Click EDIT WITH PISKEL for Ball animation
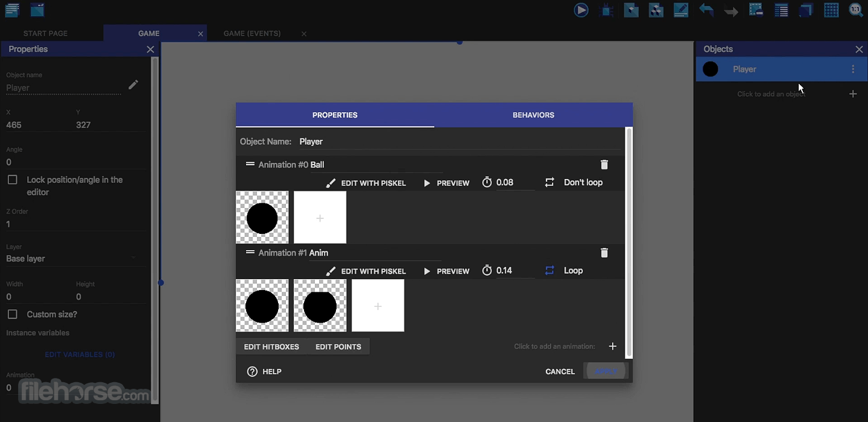868x422 pixels. [366, 183]
